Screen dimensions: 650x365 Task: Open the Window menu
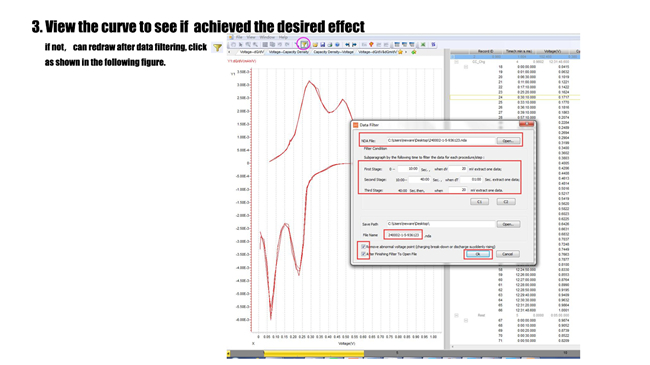click(x=267, y=37)
